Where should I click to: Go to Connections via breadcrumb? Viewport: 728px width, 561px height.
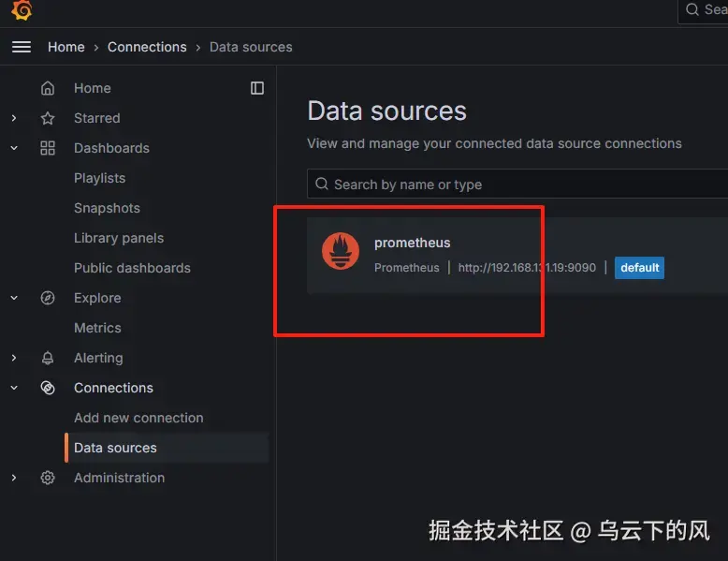coord(147,47)
